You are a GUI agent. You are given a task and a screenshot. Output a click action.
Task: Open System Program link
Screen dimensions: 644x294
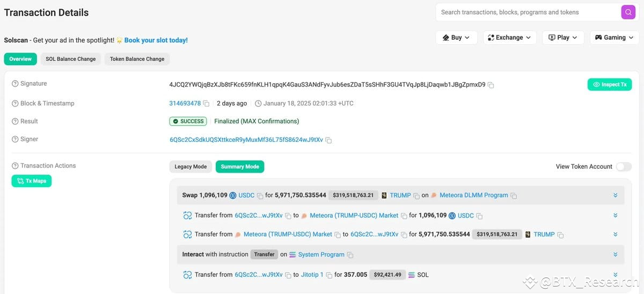[321, 255]
